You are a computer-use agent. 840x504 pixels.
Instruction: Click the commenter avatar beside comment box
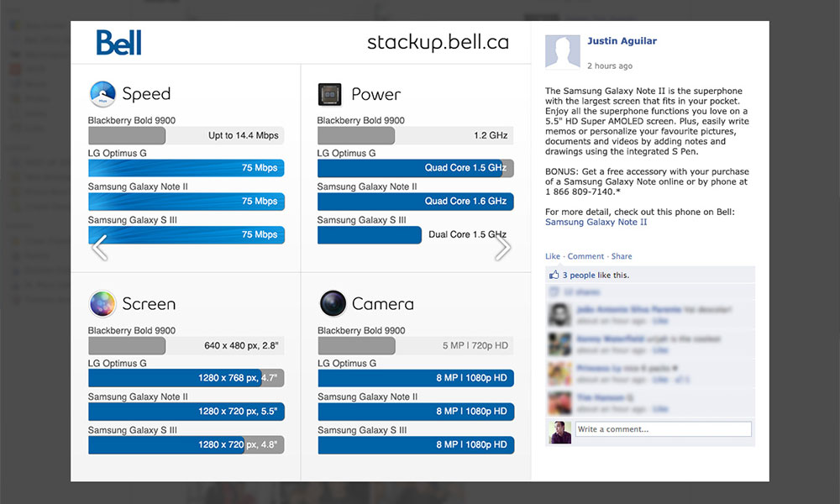559,433
